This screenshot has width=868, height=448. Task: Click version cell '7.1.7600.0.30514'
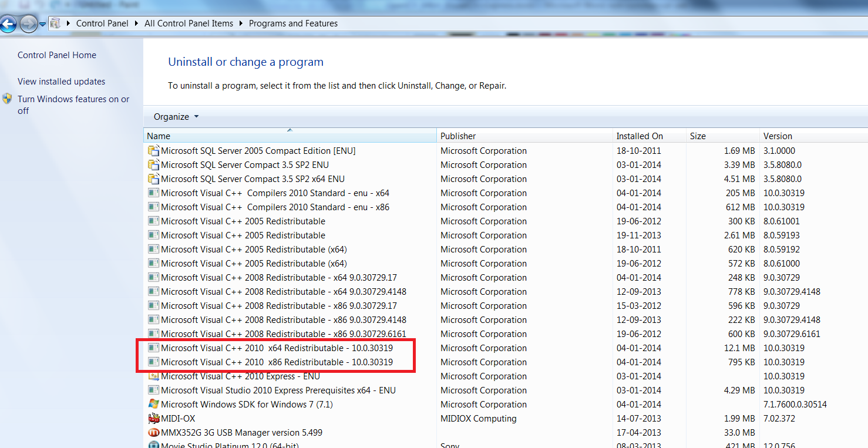click(x=795, y=405)
